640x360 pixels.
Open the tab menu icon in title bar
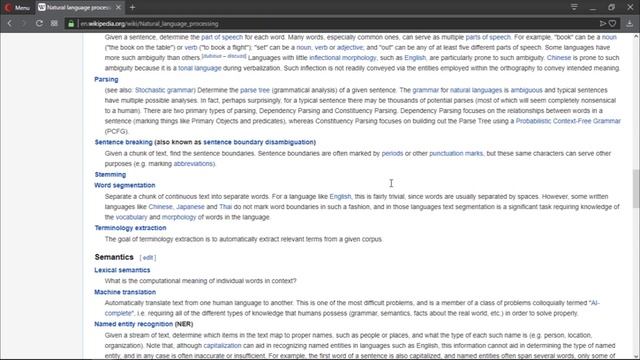click(574, 7)
